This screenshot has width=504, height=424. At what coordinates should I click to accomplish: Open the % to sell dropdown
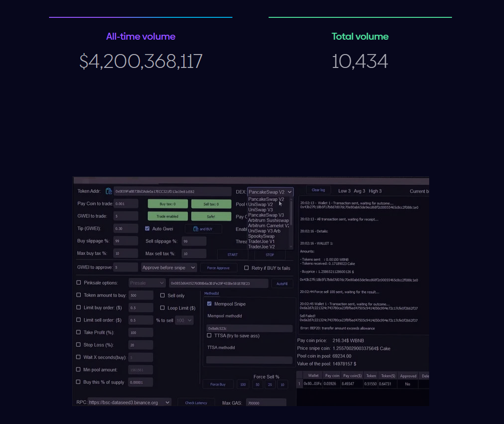184,320
